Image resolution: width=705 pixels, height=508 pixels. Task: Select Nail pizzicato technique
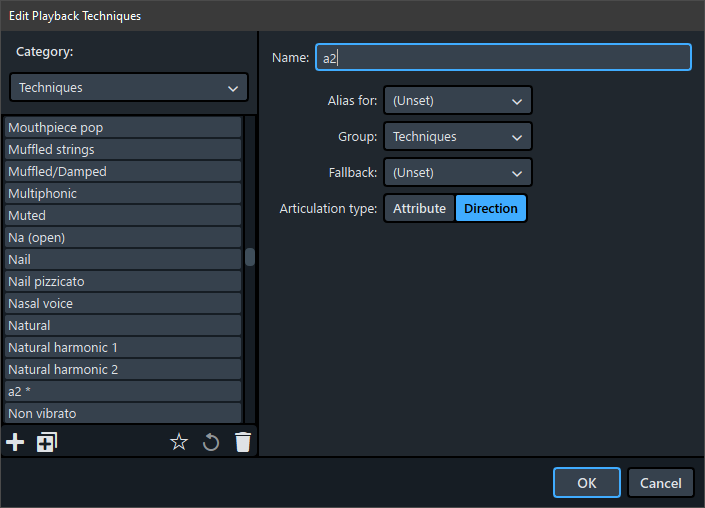(x=123, y=282)
